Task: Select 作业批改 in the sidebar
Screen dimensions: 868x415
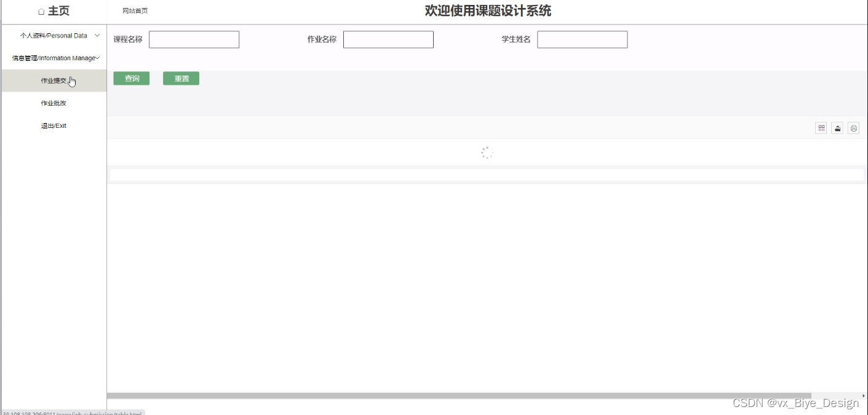Action: coord(54,103)
